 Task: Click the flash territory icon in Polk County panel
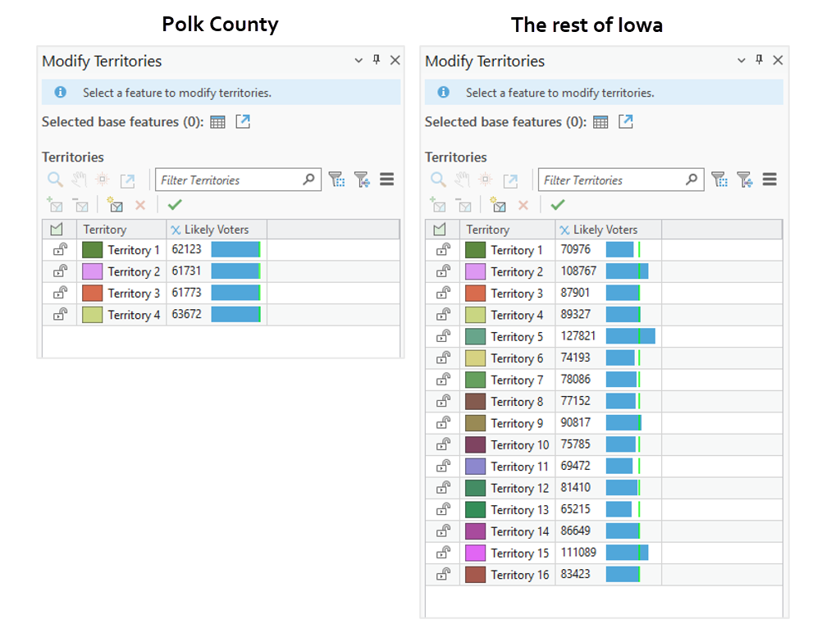[x=103, y=180]
